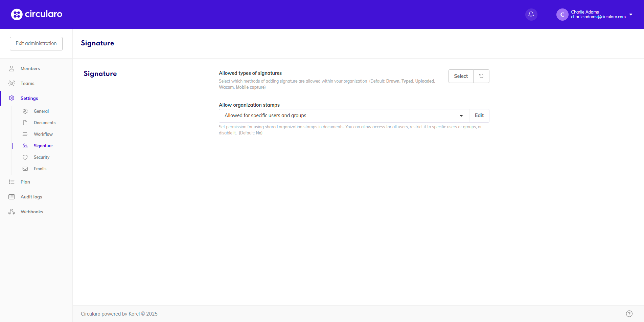Click the Members person icon
644x322 pixels.
[x=11, y=68]
